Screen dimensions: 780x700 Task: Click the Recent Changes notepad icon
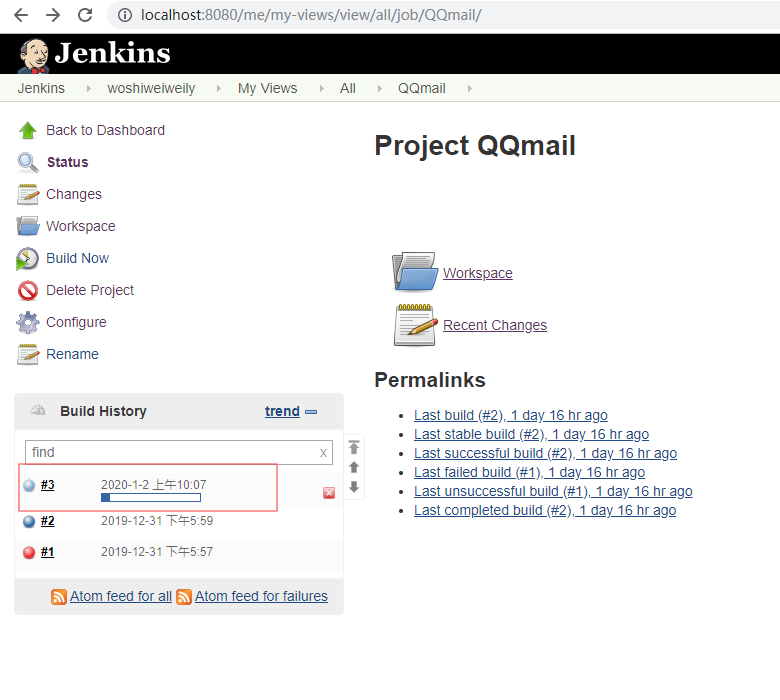(x=415, y=325)
